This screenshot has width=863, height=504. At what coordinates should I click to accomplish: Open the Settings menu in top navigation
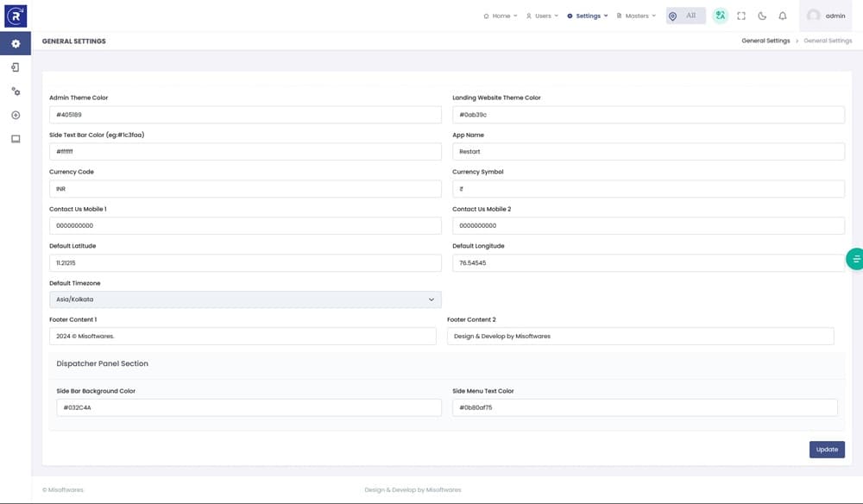click(588, 16)
